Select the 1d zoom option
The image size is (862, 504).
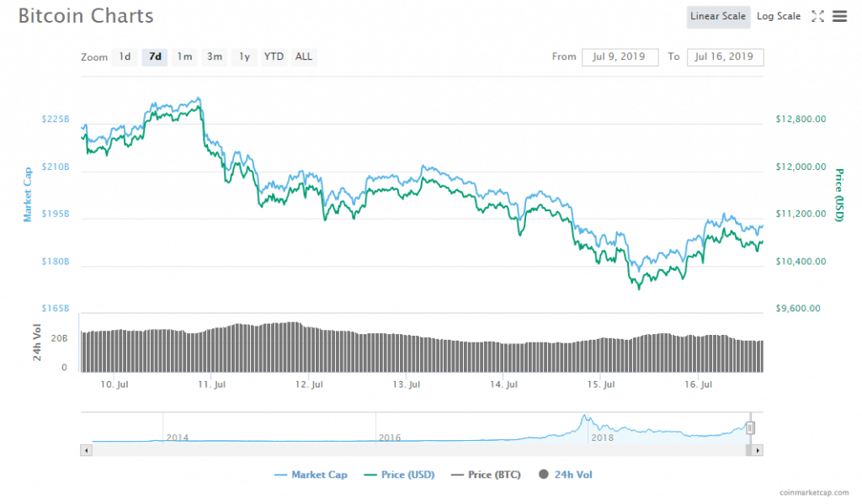(124, 56)
